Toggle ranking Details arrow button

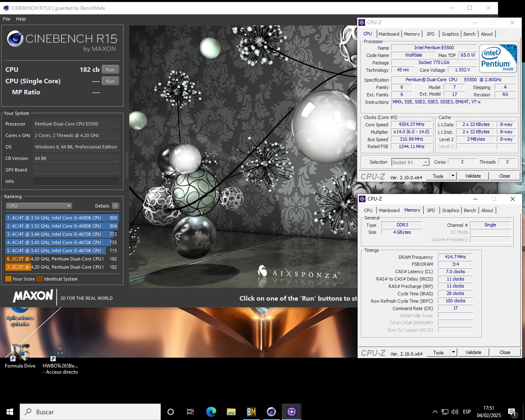[116, 206]
